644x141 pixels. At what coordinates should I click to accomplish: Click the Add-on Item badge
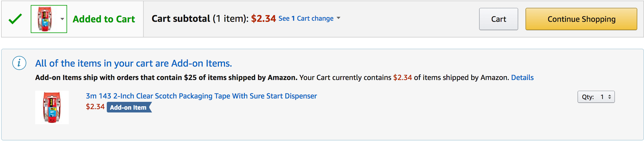coord(129,107)
